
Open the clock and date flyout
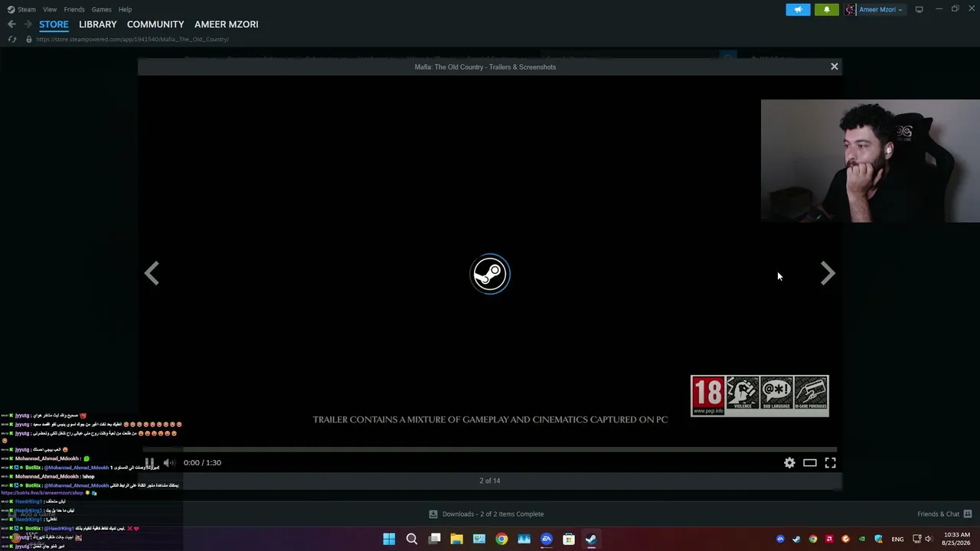(956, 539)
